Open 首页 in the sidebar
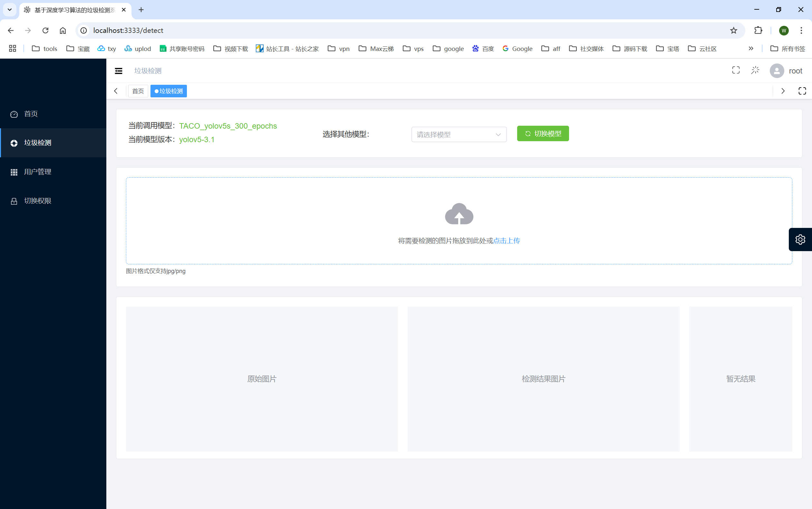812x509 pixels. [x=53, y=114]
